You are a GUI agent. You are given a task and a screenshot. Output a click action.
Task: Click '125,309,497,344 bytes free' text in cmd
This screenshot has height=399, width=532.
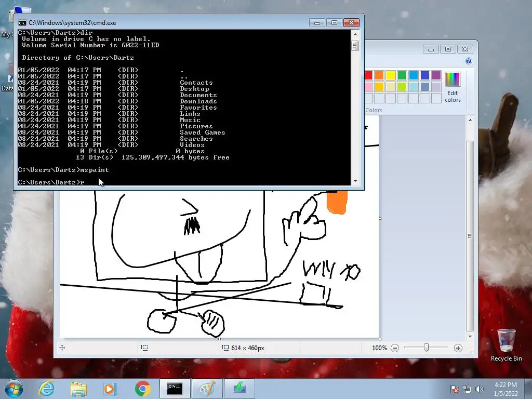[176, 157]
